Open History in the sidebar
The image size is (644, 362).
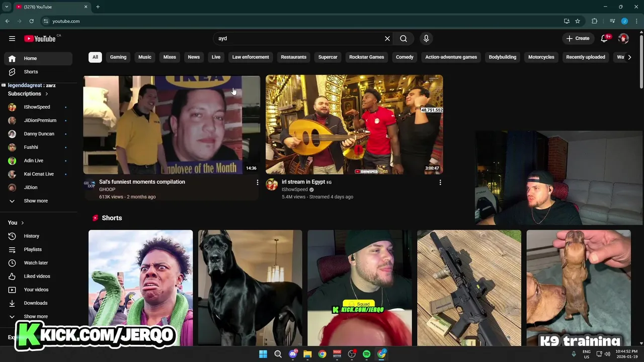point(38,236)
